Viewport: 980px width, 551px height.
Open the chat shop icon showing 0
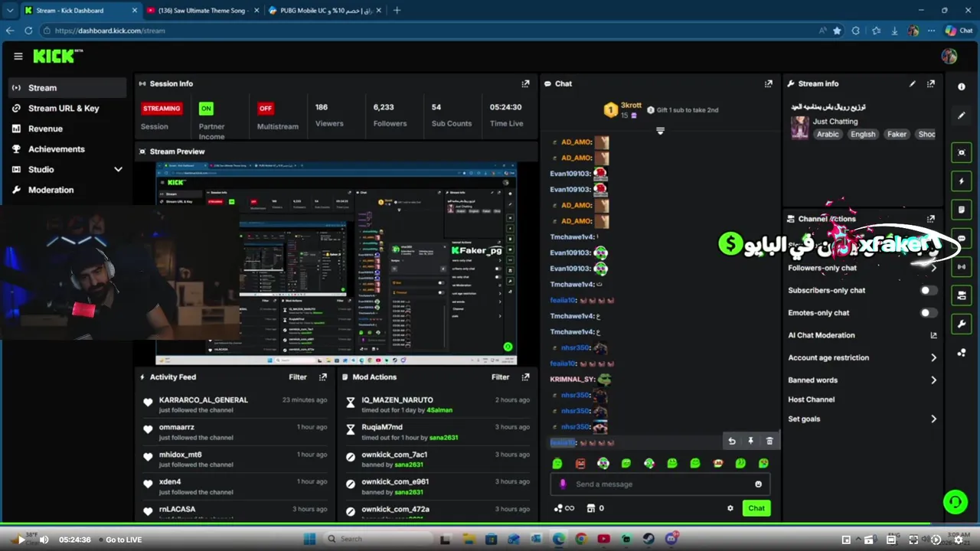(595, 508)
